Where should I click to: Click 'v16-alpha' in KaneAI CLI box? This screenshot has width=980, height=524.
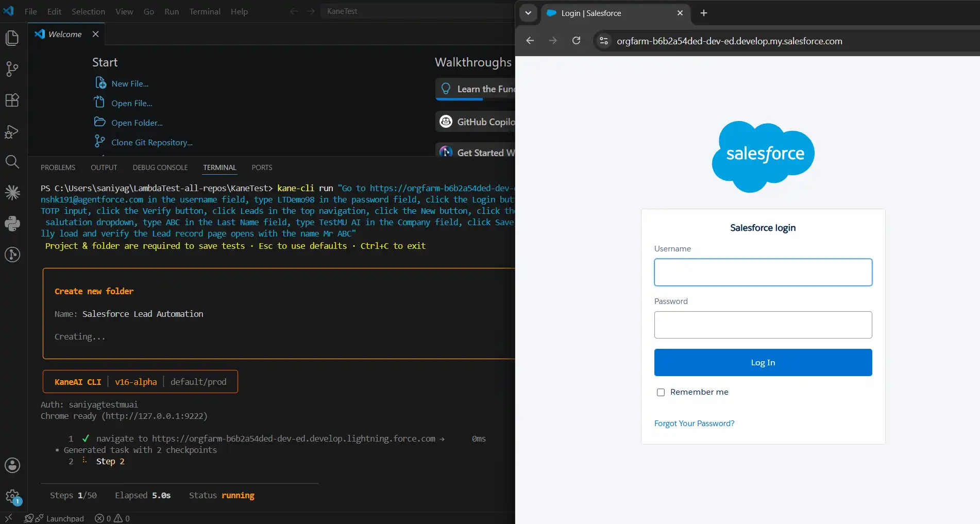tap(136, 382)
